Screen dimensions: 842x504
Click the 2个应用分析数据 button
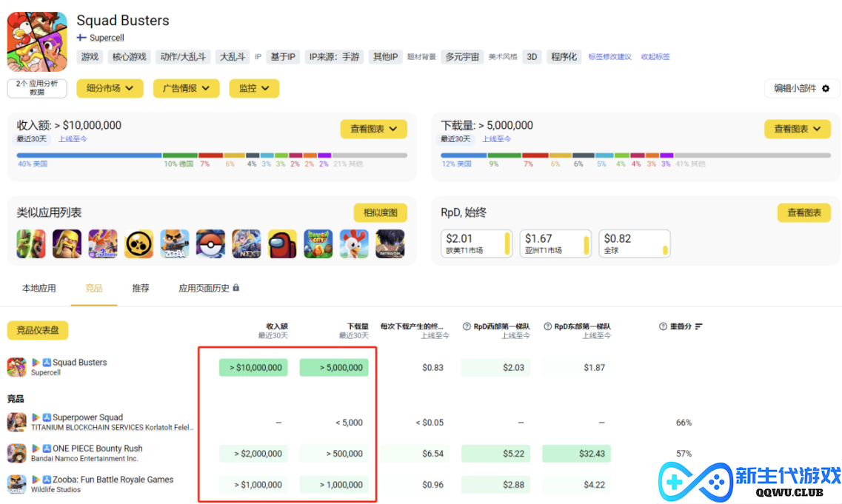tap(37, 88)
